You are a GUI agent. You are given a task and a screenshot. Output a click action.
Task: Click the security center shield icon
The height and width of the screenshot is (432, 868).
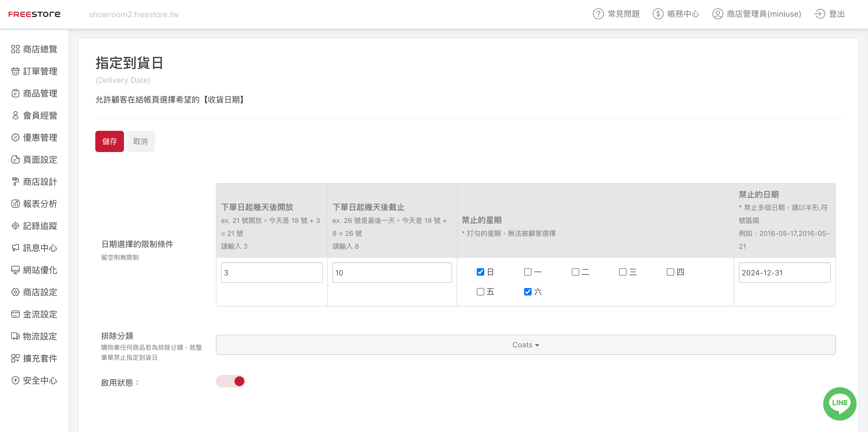pos(15,380)
